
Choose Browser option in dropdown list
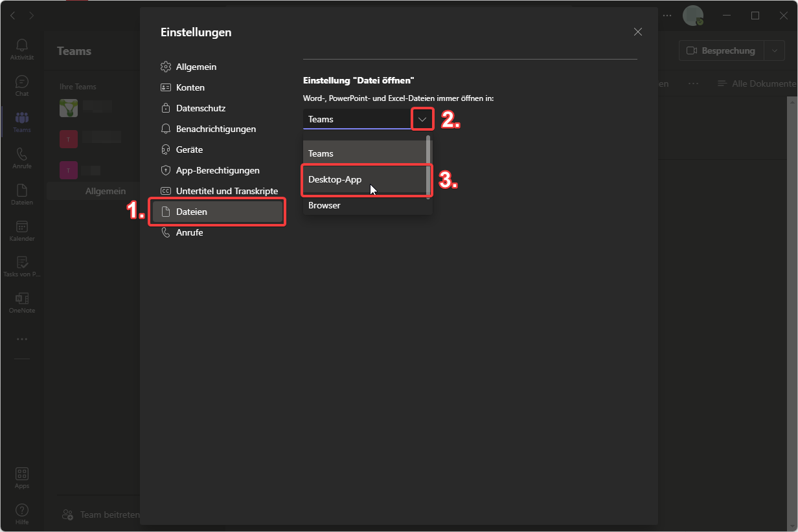(x=364, y=205)
